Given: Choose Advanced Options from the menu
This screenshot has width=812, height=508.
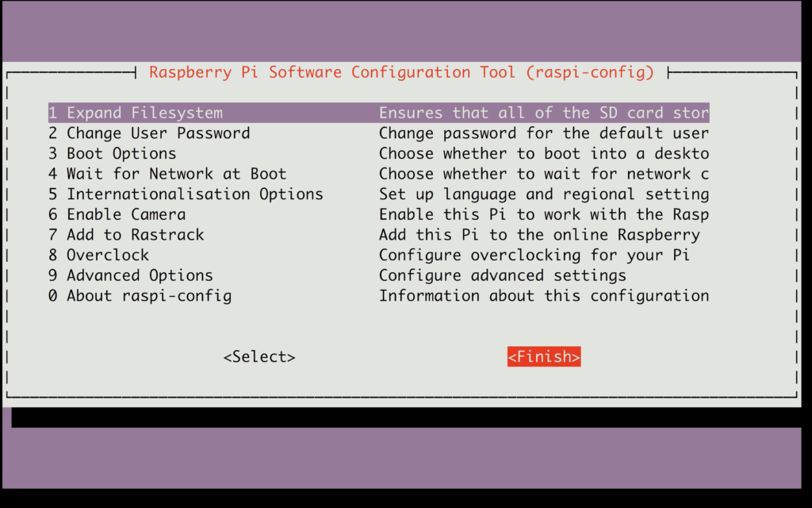Looking at the screenshot, I should tap(139, 275).
